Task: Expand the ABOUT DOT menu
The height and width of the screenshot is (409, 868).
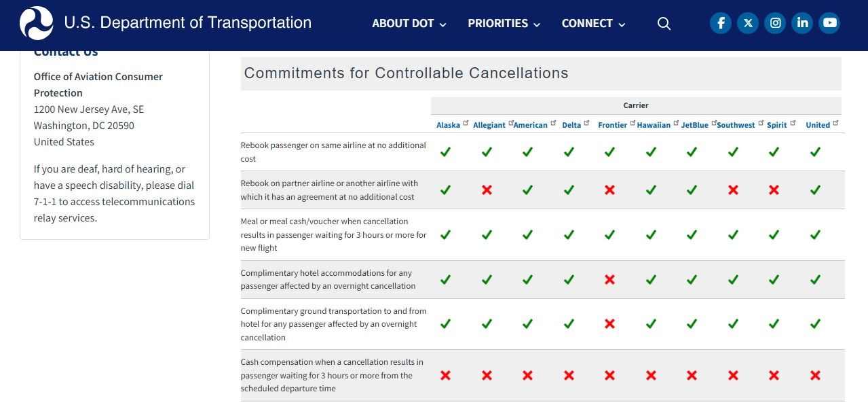Action: [x=409, y=24]
